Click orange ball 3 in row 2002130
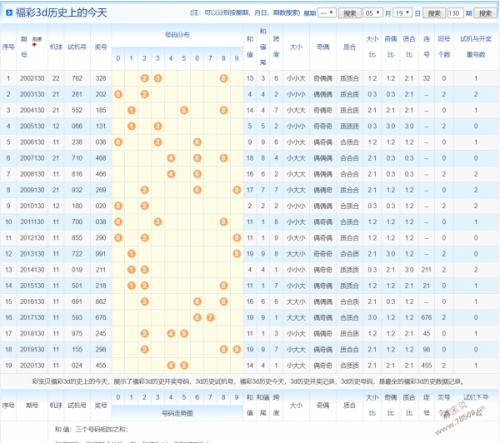The width and height of the screenshot is (500, 443). 158,78
